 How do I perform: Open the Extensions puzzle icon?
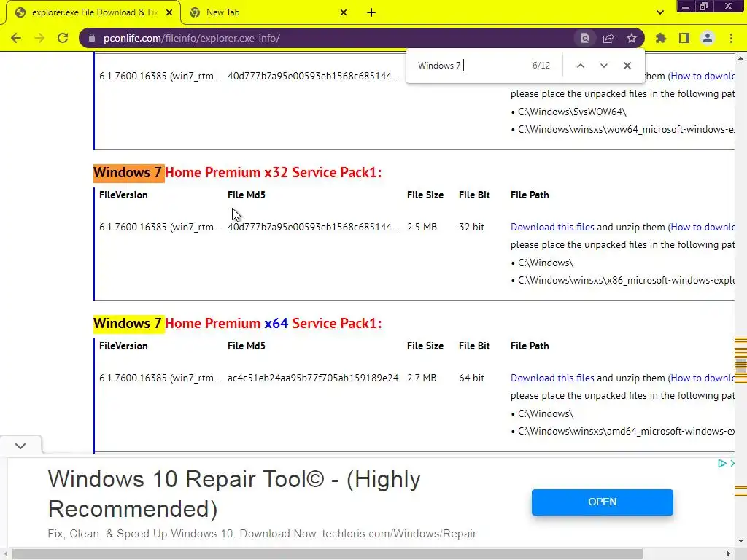tap(661, 38)
